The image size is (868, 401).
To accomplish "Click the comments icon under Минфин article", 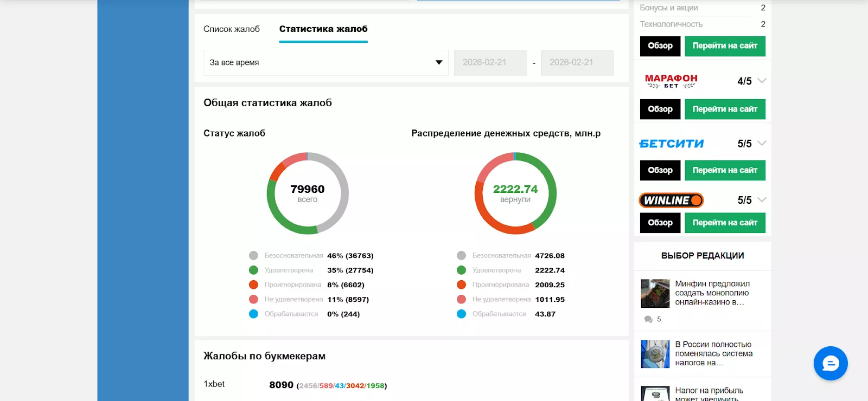I will coord(648,319).
